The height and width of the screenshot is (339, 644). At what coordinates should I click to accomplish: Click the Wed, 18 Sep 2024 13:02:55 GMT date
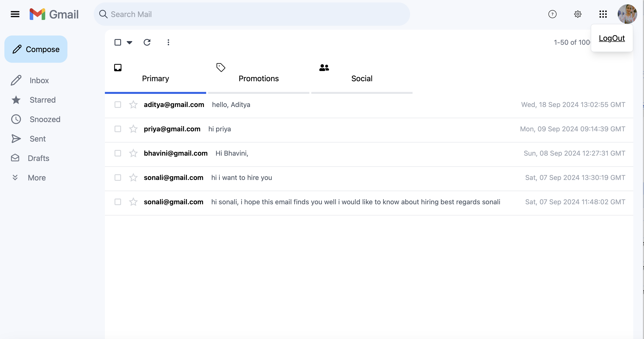click(573, 105)
